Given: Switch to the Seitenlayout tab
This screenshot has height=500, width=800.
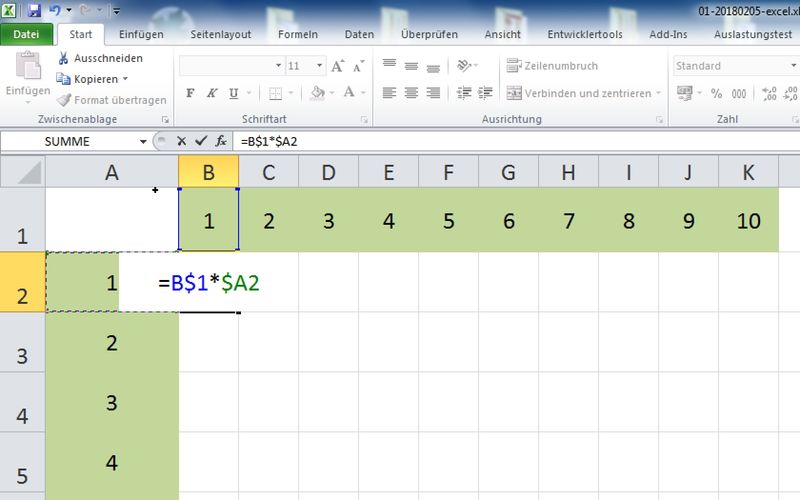Looking at the screenshot, I should (221, 34).
